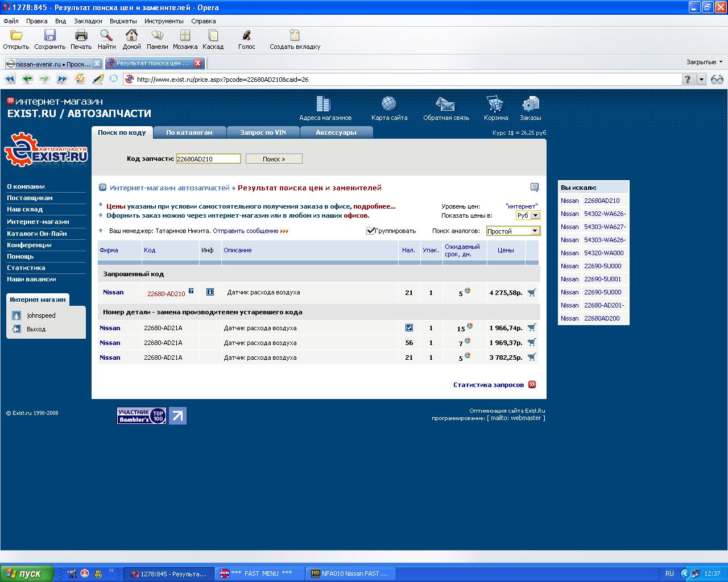Add 3 782,25р. part to cart
Screen dimensions: 728x582
(x=532, y=357)
